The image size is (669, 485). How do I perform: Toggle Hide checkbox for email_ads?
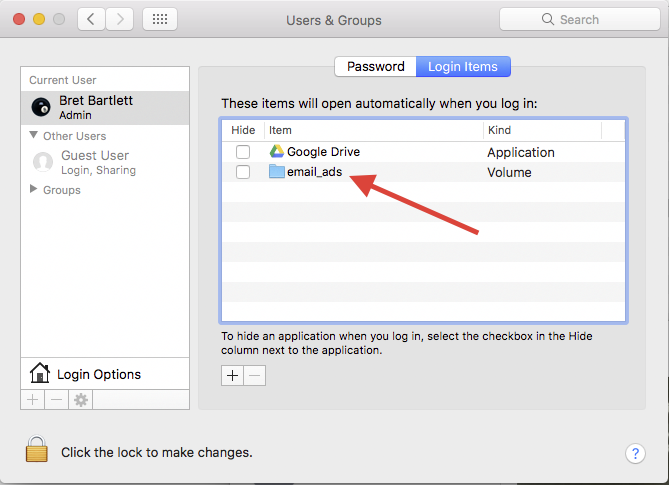[243, 172]
